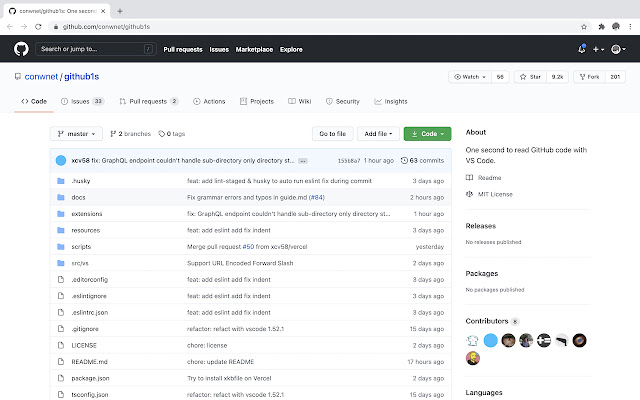View the 0 tags link
Viewport: 640px width, 400px height.
pyautogui.click(x=172, y=134)
